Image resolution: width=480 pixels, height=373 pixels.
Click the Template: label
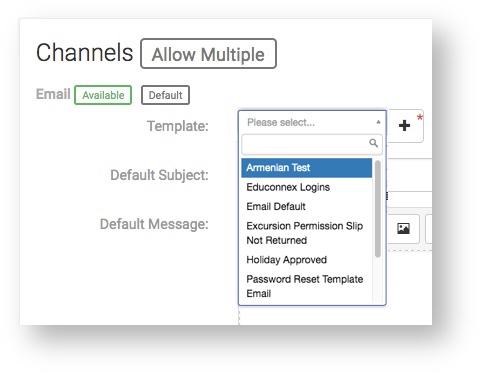(178, 126)
